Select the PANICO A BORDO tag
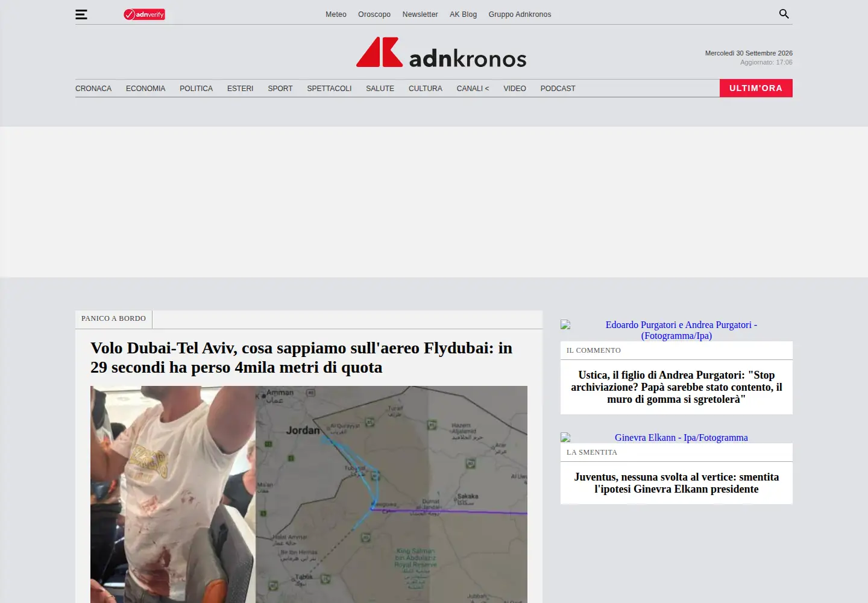The image size is (868, 603). click(113, 319)
